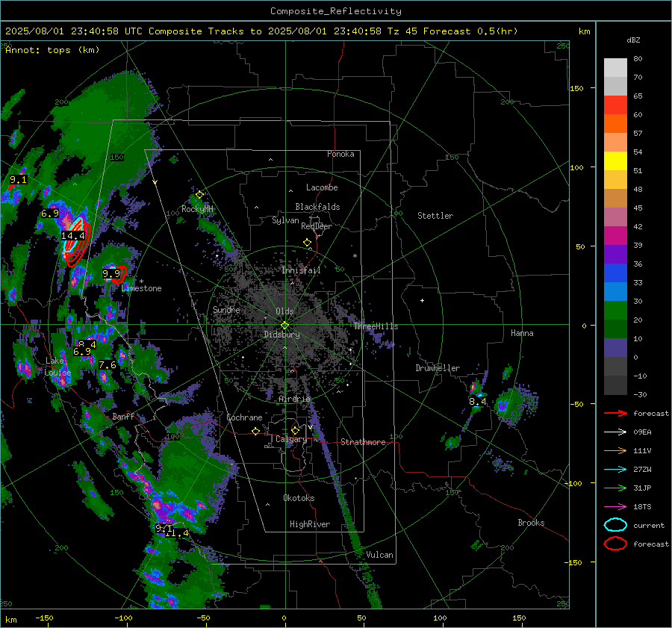This screenshot has height=628, width=672.
Task: Click the Cochrane town label
Action: [x=244, y=417]
